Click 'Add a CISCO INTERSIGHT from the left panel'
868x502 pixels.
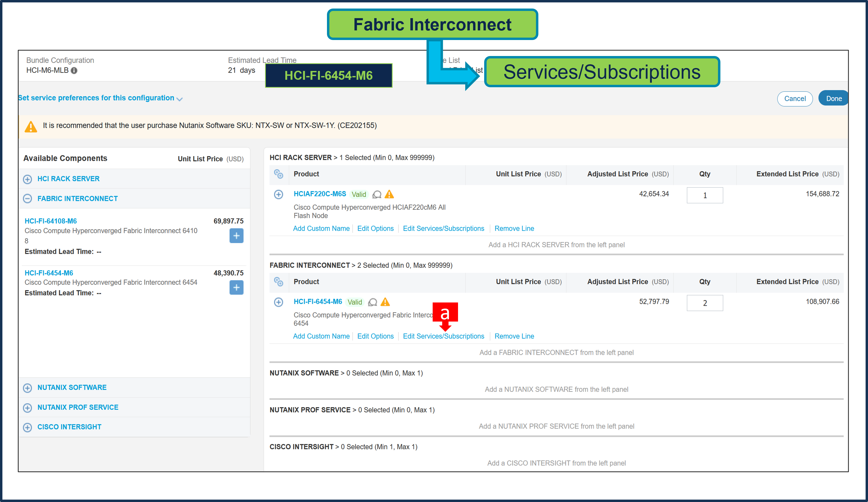pyautogui.click(x=556, y=463)
